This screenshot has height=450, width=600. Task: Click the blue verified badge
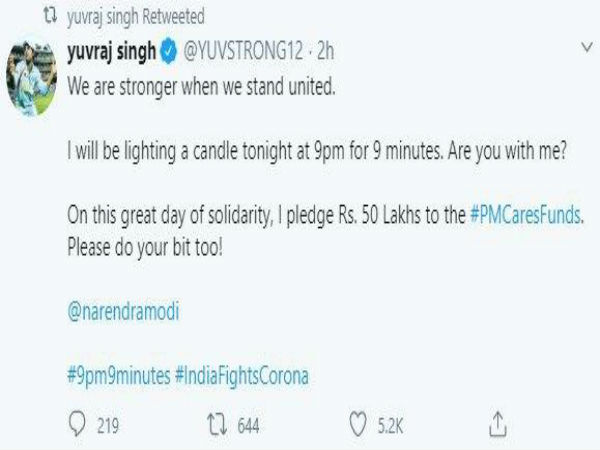tap(168, 51)
